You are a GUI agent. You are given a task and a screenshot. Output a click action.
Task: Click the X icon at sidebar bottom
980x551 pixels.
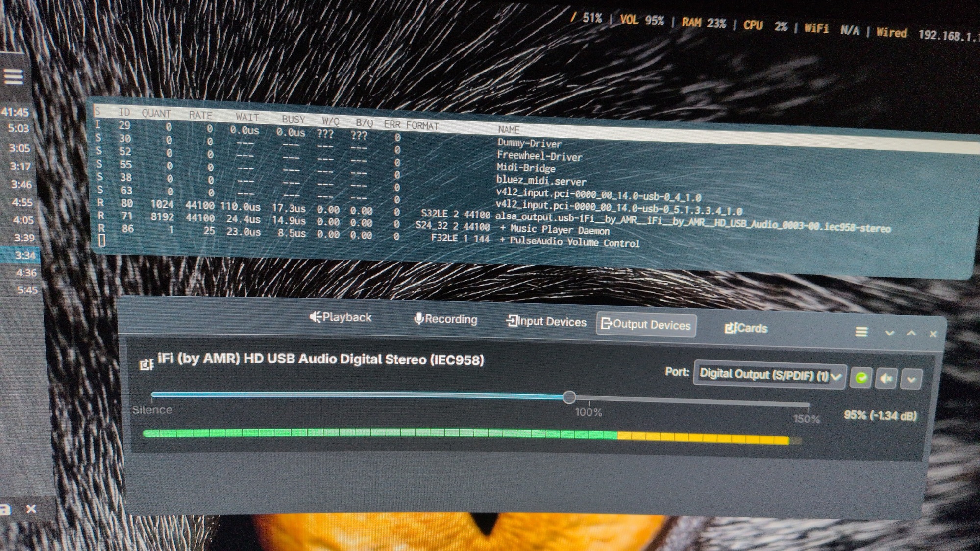click(x=31, y=509)
